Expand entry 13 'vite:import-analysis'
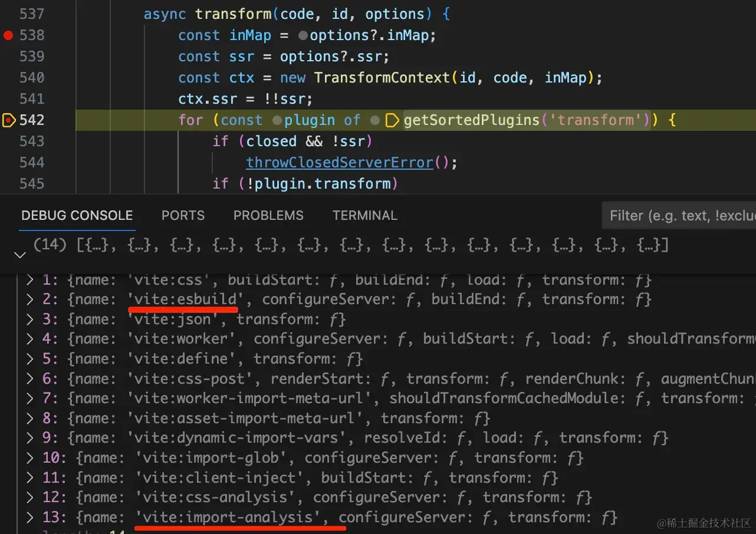 [x=30, y=517]
